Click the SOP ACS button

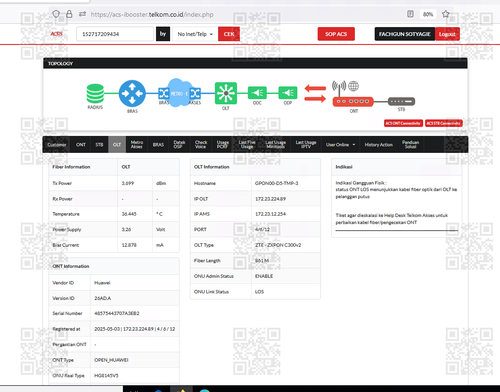336,34
